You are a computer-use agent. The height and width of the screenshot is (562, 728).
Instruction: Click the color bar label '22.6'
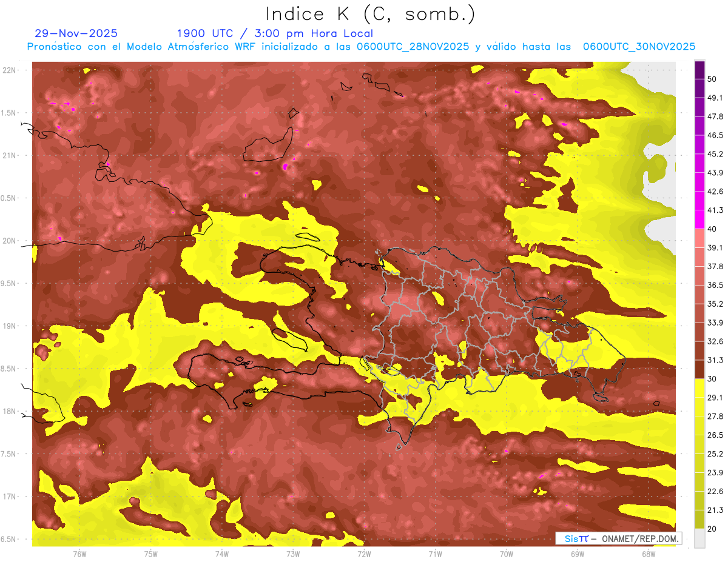[715, 492]
